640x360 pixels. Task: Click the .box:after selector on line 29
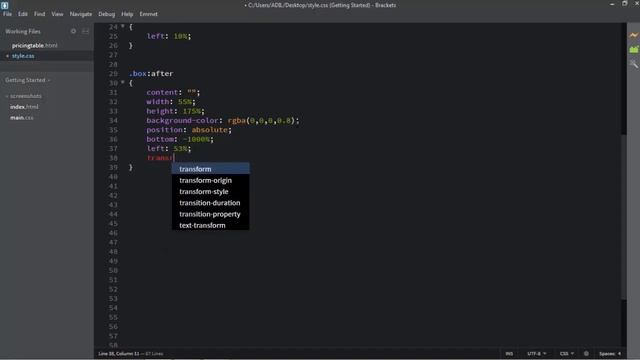[x=151, y=73]
